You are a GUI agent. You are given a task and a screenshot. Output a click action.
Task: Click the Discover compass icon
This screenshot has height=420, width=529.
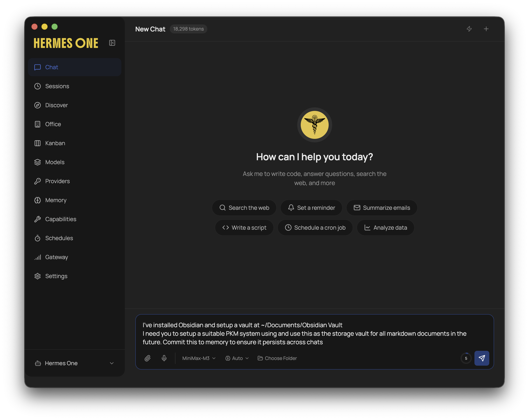[38, 105]
